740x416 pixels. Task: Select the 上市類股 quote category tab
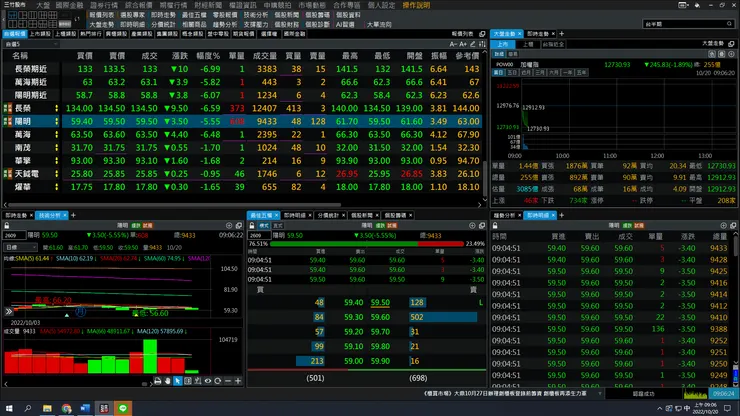click(x=40, y=34)
